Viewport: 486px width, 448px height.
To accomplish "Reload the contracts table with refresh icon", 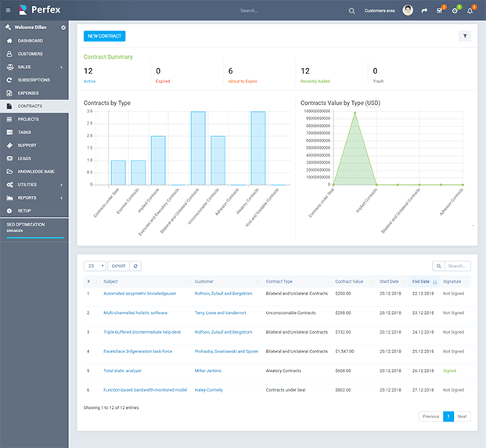I will click(136, 266).
